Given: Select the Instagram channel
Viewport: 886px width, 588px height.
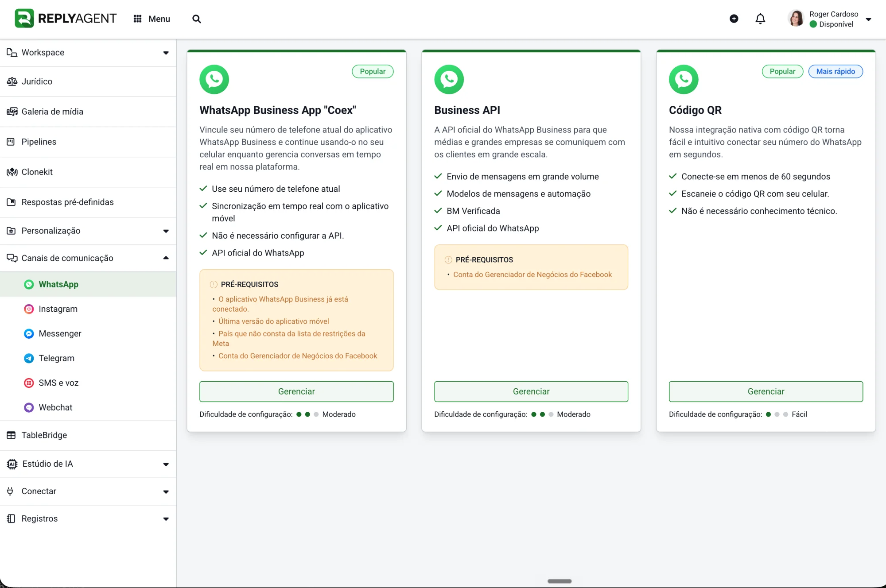Looking at the screenshot, I should pyautogui.click(x=88, y=309).
